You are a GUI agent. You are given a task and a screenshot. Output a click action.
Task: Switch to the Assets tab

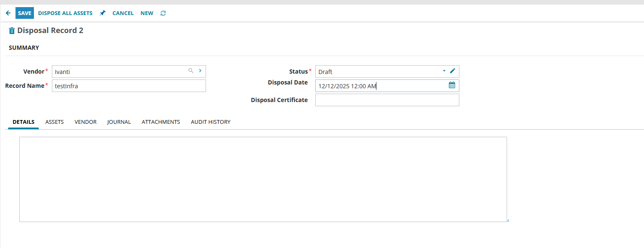54,122
